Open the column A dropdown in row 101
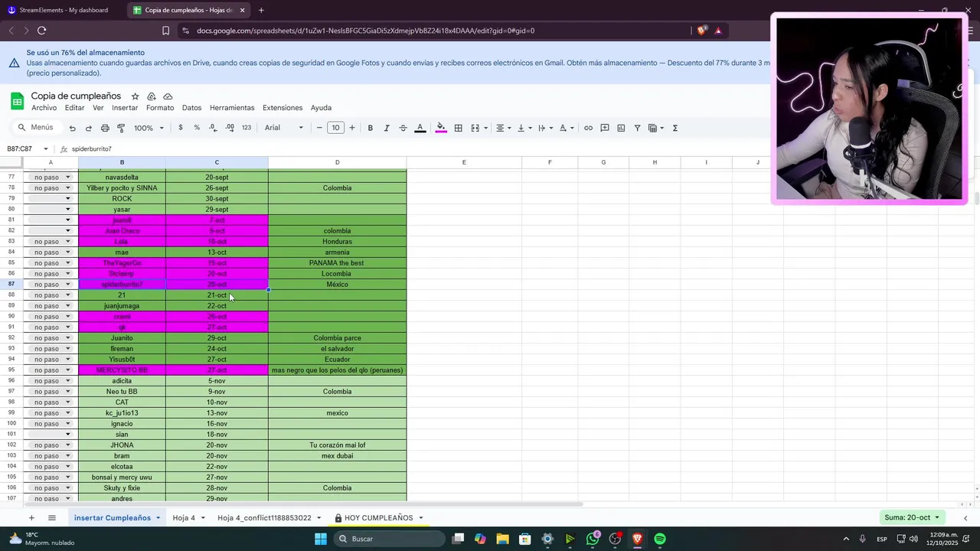 click(67, 435)
